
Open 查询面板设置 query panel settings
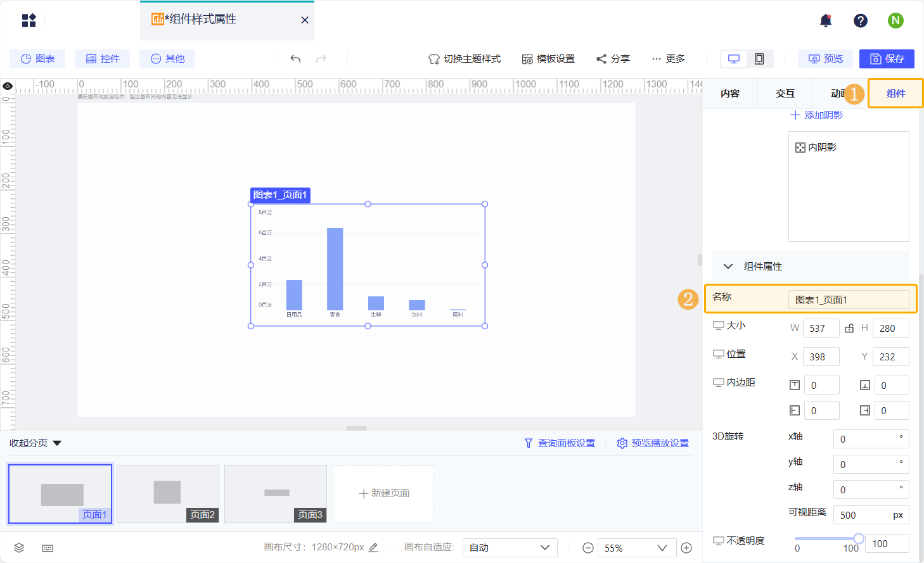pyautogui.click(x=560, y=443)
